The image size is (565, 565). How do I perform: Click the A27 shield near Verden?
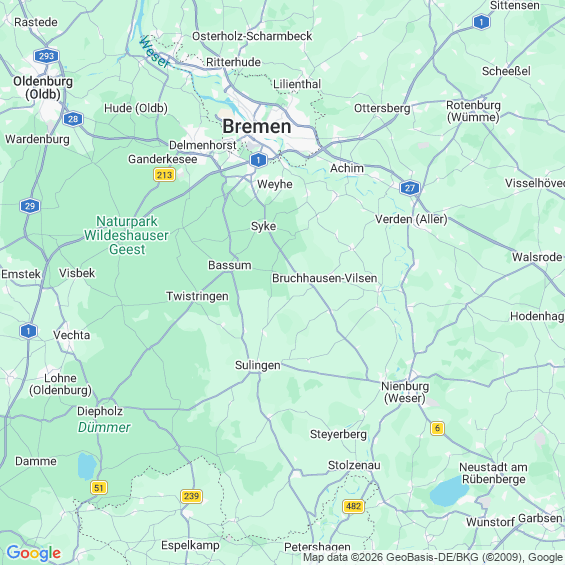(409, 188)
